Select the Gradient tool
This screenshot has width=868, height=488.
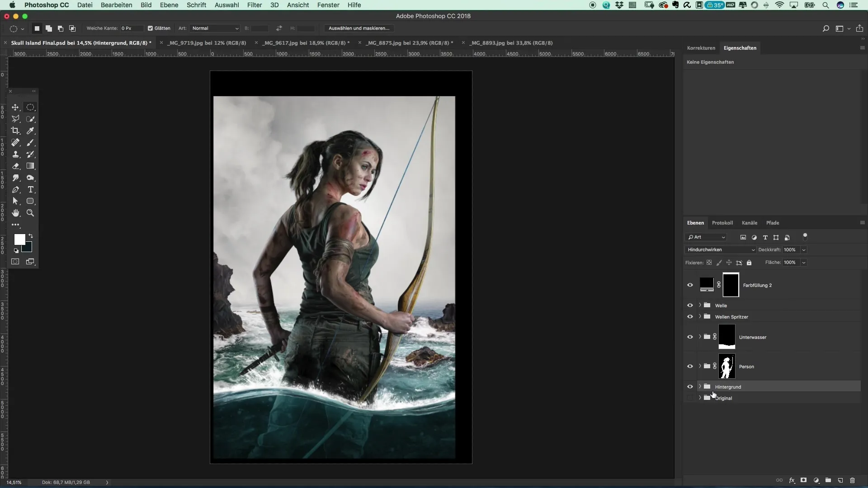click(x=30, y=166)
